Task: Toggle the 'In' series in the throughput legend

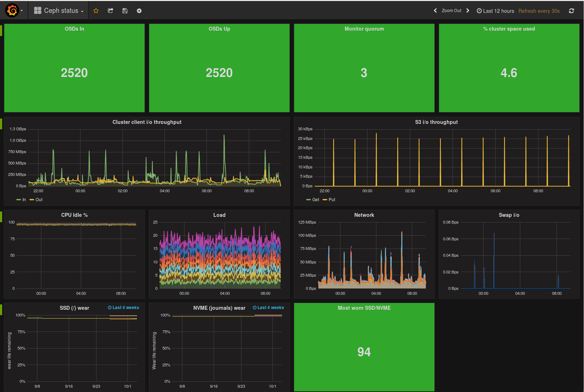Action: (24, 200)
